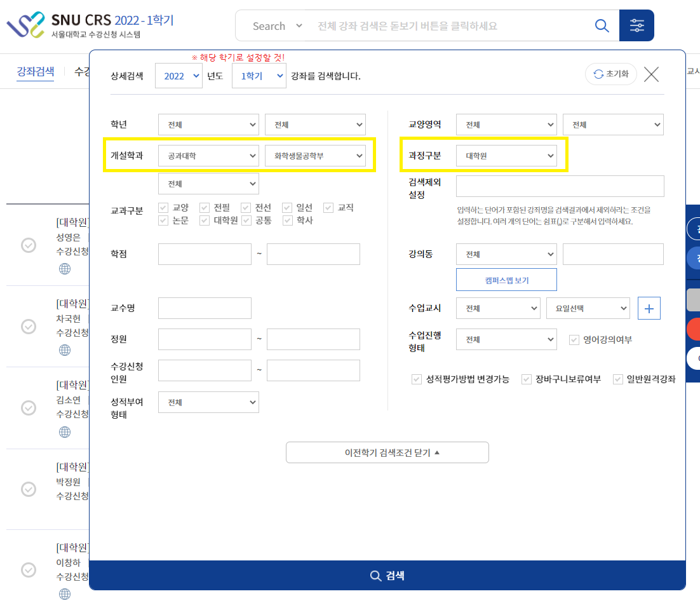Viewport: 700px width, 603px height.
Task: Open the Search type selector in search bar
Action: click(277, 26)
